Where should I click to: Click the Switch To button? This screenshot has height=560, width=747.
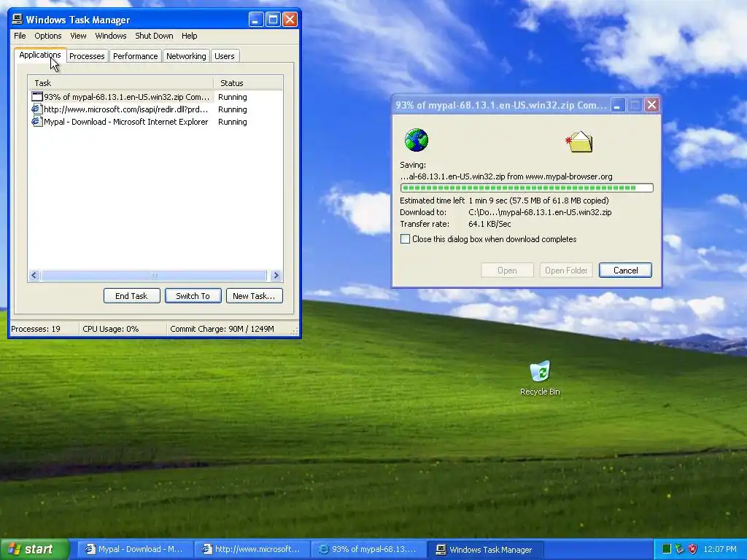(193, 296)
